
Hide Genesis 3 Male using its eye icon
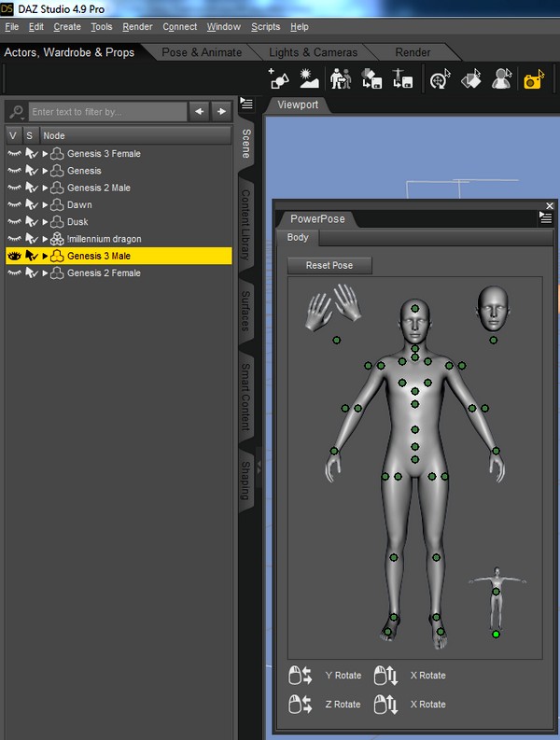[x=15, y=256]
